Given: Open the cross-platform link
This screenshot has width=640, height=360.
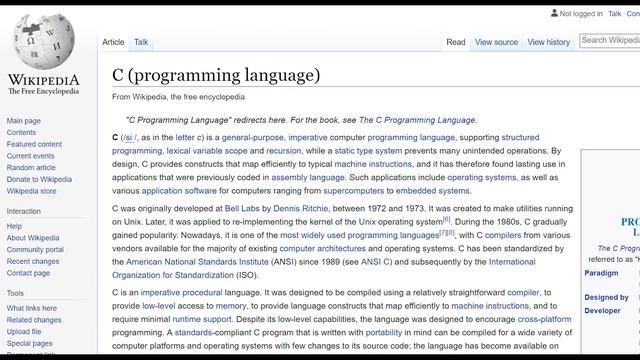Looking at the screenshot, I should coord(544,319).
